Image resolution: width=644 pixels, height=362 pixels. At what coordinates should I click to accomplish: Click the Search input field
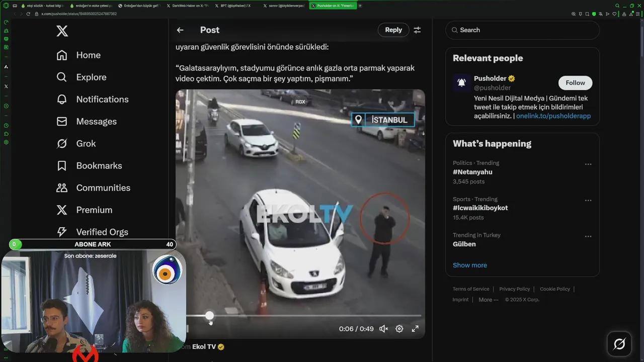pyautogui.click(x=522, y=30)
